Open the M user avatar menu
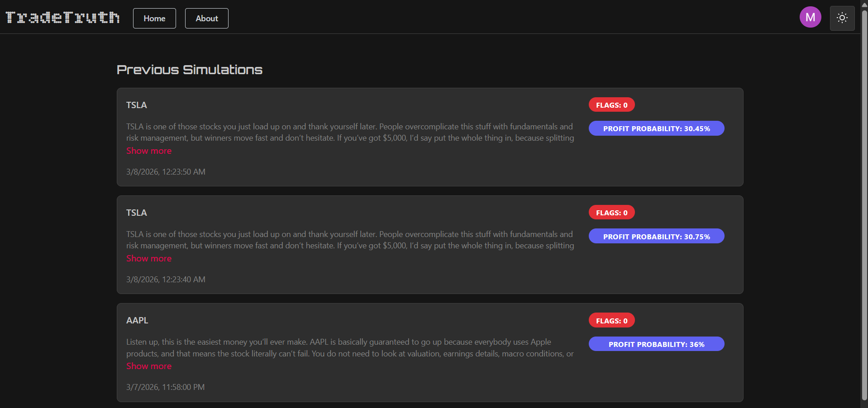The image size is (868, 408). coord(810,17)
